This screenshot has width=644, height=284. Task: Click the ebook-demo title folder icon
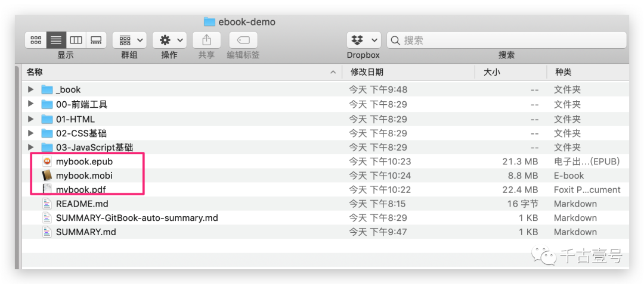(209, 21)
